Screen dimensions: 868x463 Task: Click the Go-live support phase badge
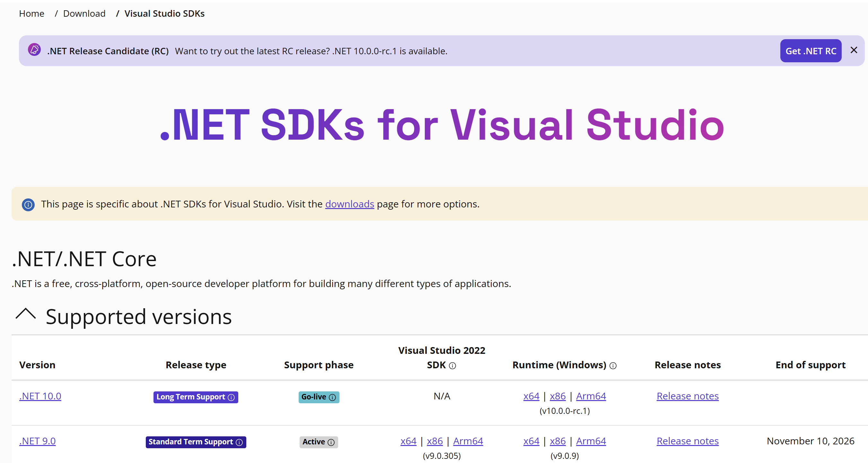pos(319,397)
